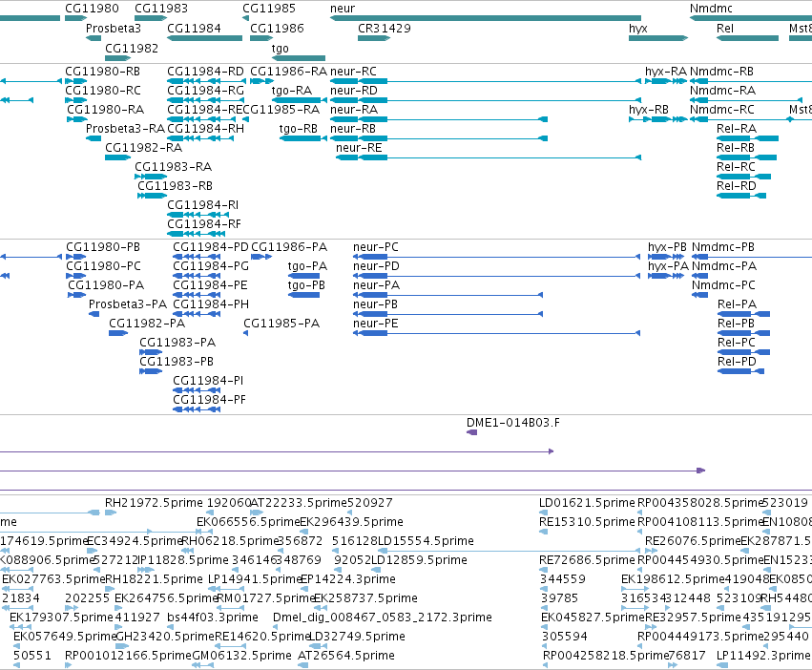The height and width of the screenshot is (670, 812).
Task: Click transcript Rel-RD label
Action: click(737, 185)
